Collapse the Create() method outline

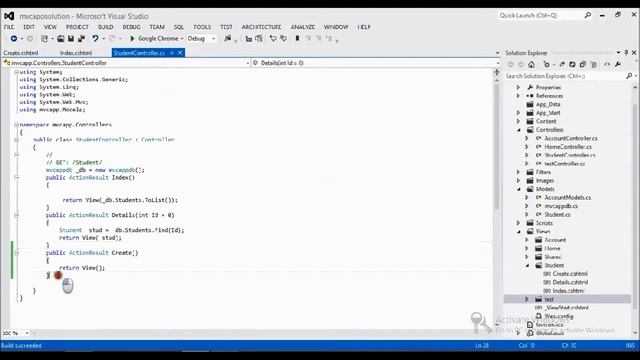pyautogui.click(x=16, y=253)
